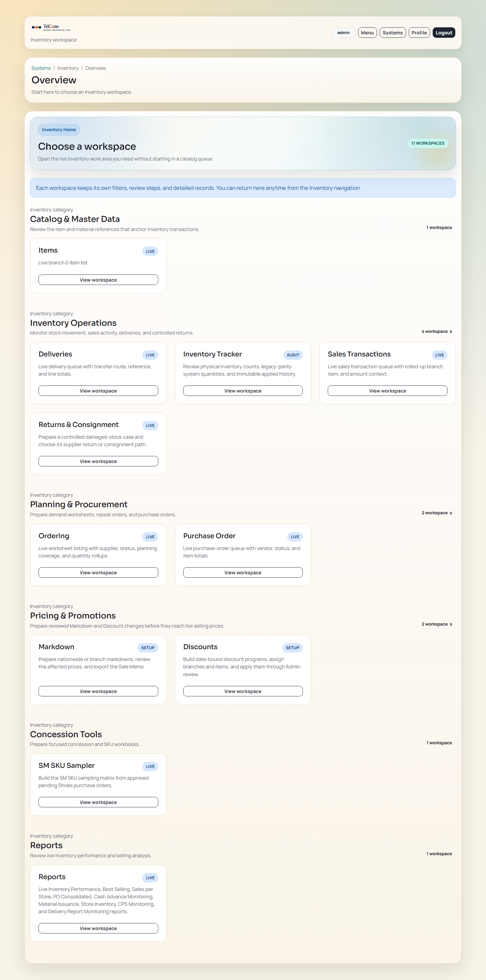Image resolution: width=486 pixels, height=980 pixels.
Task: Click the SETUP badge on Markdown card
Action: (x=148, y=647)
